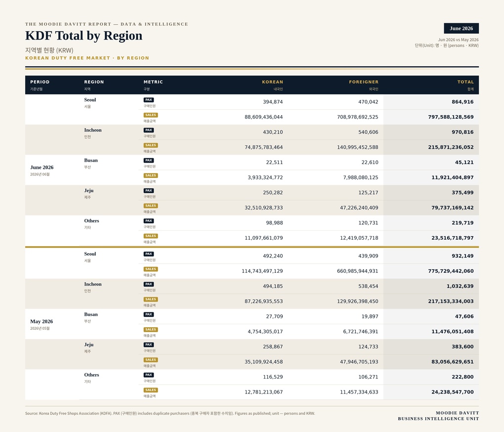Click the PERIOD column header

[x=40, y=82]
